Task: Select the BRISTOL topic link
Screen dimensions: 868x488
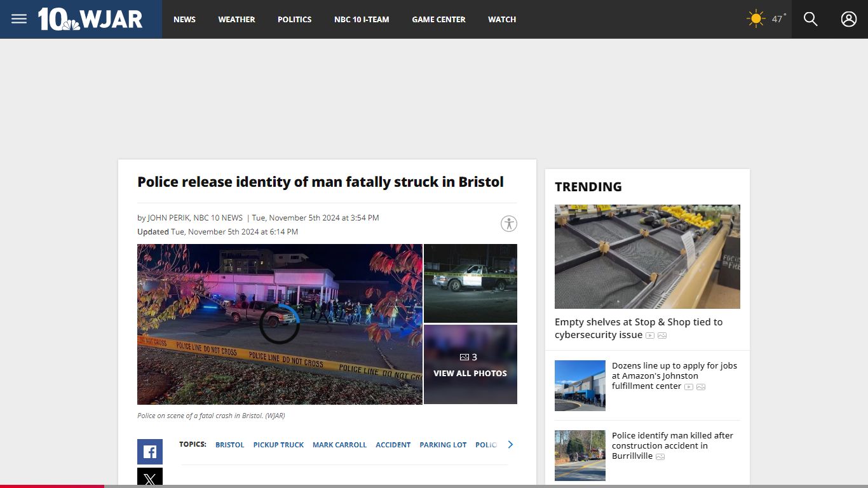Action: tap(229, 445)
